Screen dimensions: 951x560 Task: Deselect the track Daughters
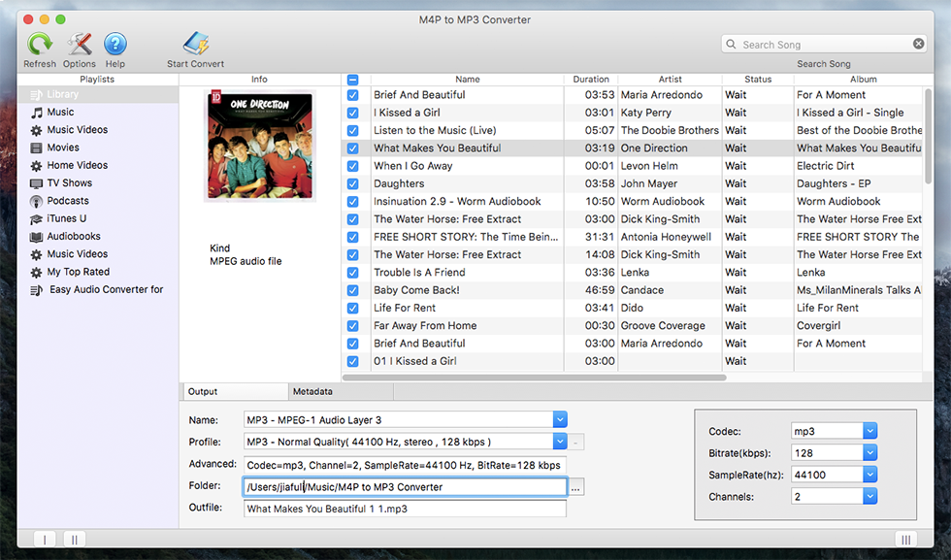pyautogui.click(x=352, y=183)
